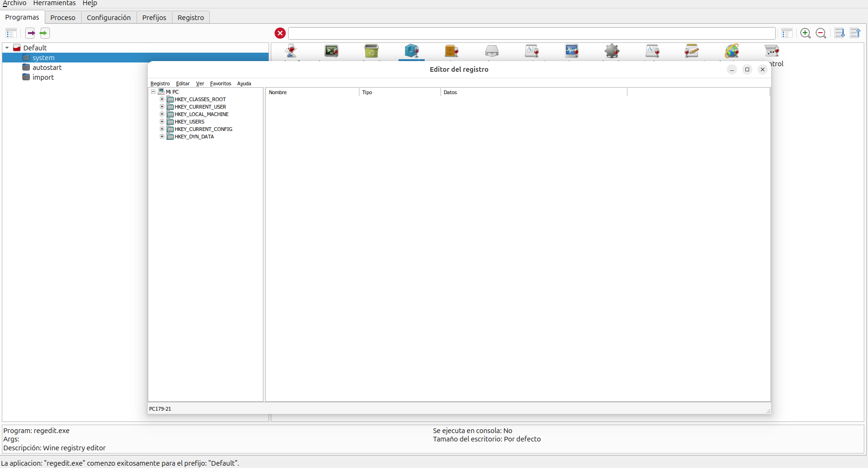Expand the HKEY_LOCAL_MACHINE registry key
868x468 pixels.
(x=162, y=114)
